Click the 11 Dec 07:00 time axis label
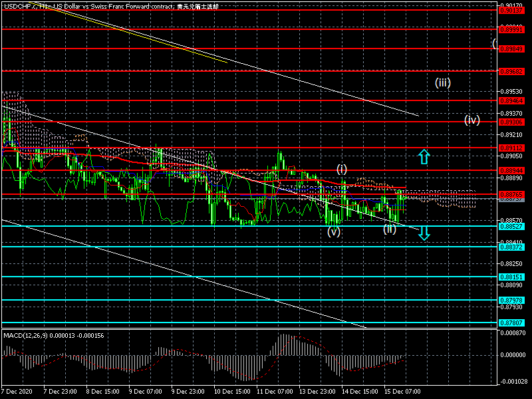Viewport: 532px width, 399px height. pyautogui.click(x=275, y=392)
